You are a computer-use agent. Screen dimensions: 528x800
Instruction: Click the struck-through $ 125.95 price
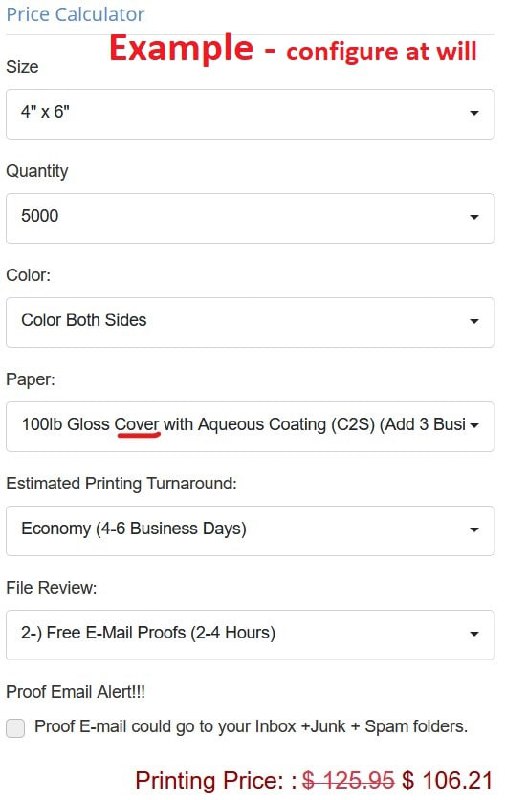(348, 781)
